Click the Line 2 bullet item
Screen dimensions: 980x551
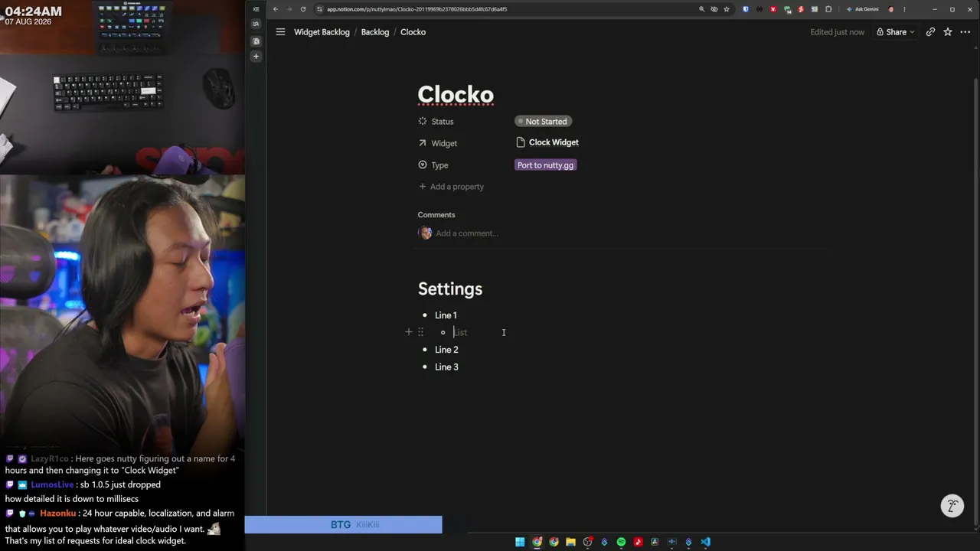point(446,350)
